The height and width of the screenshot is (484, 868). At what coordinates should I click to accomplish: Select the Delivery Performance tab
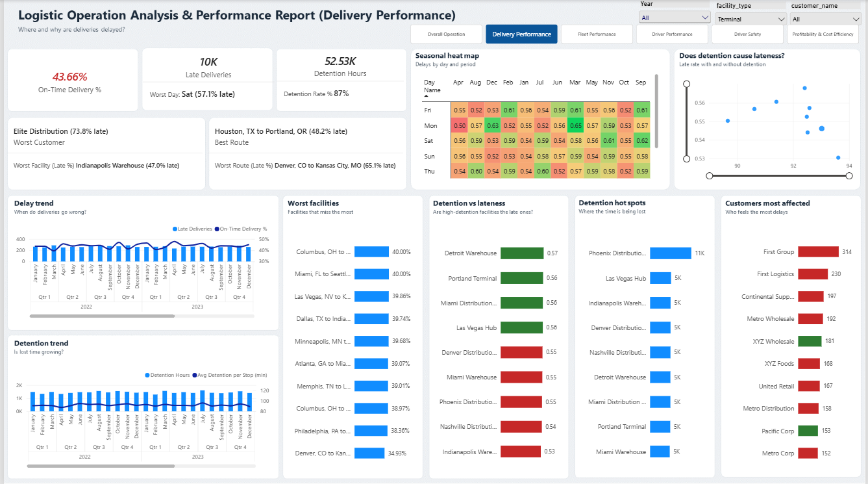pyautogui.click(x=521, y=34)
